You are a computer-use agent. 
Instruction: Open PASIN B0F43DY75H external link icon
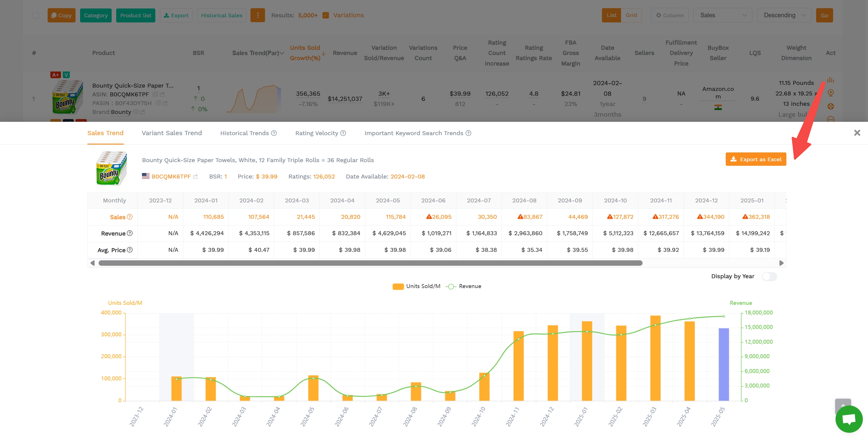point(165,103)
